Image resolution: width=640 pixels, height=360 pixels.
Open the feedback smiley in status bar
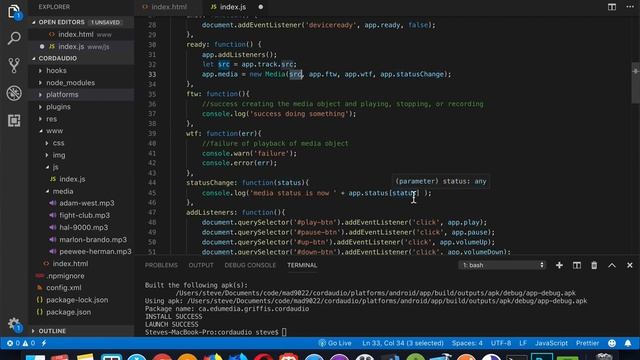click(611, 343)
